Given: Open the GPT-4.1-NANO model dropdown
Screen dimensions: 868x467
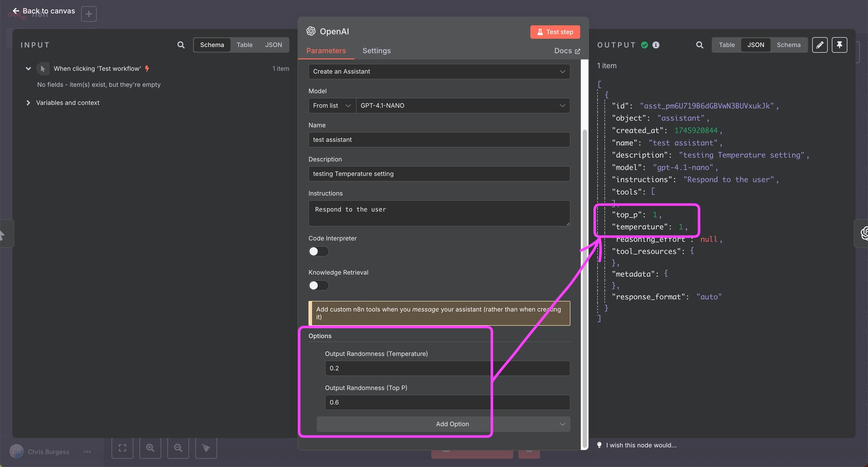Looking at the screenshot, I should 463,105.
